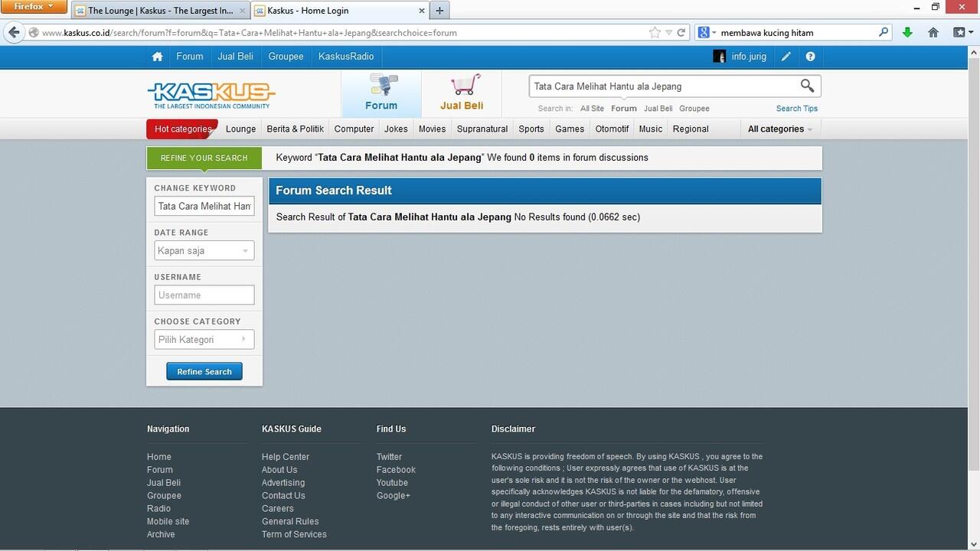Viewport: 980px width, 551px height.
Task: Open KaskusRadio in the top bar
Action: tap(346, 57)
